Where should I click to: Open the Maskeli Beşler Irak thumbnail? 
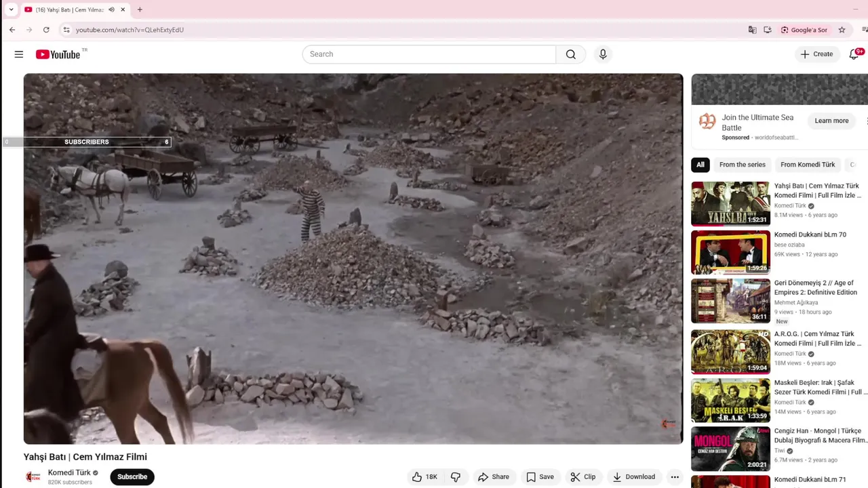pyautogui.click(x=730, y=401)
